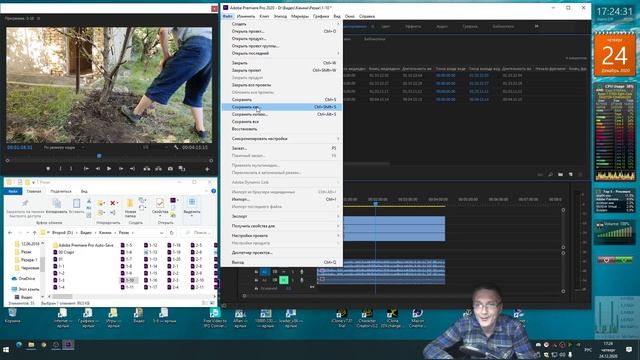Image resolution: width=640 pixels, height=360 pixels.
Task: Click blue video clip on timeline
Action: 394,229
